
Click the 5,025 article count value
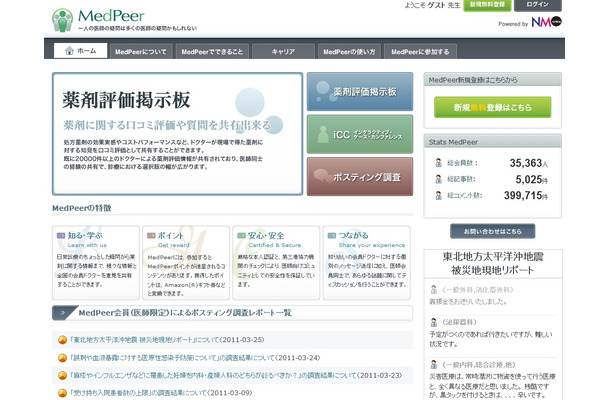[x=529, y=179]
